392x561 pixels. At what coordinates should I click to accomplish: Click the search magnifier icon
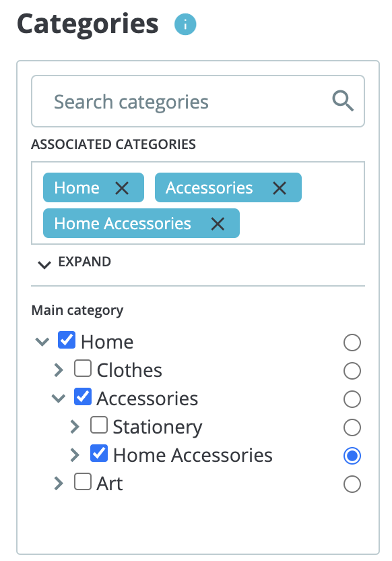click(343, 101)
